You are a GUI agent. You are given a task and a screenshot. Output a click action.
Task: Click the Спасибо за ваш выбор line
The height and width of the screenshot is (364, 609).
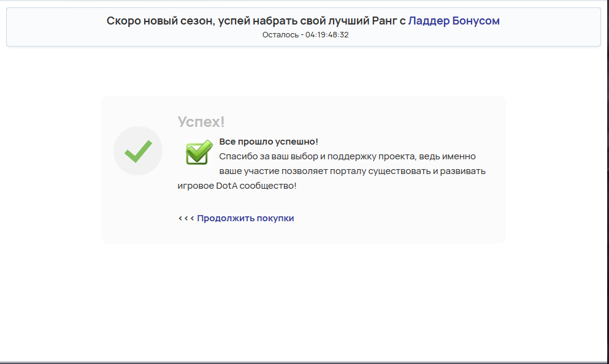(x=347, y=156)
